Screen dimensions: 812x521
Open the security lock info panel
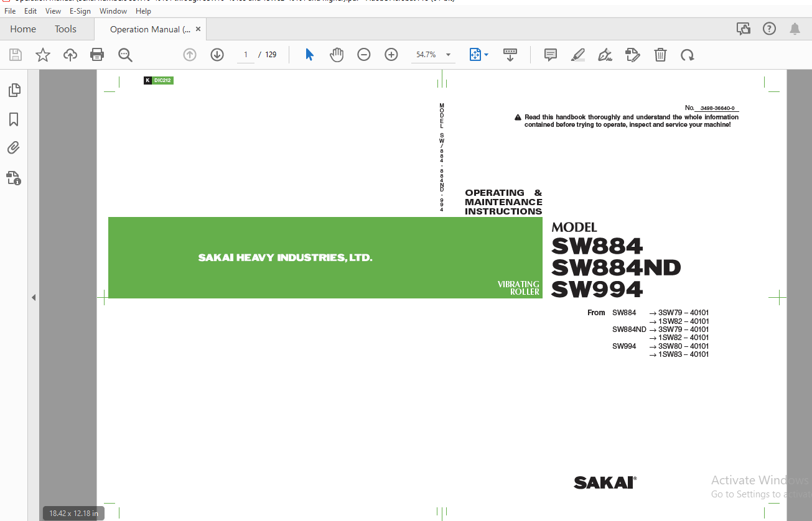click(x=14, y=178)
